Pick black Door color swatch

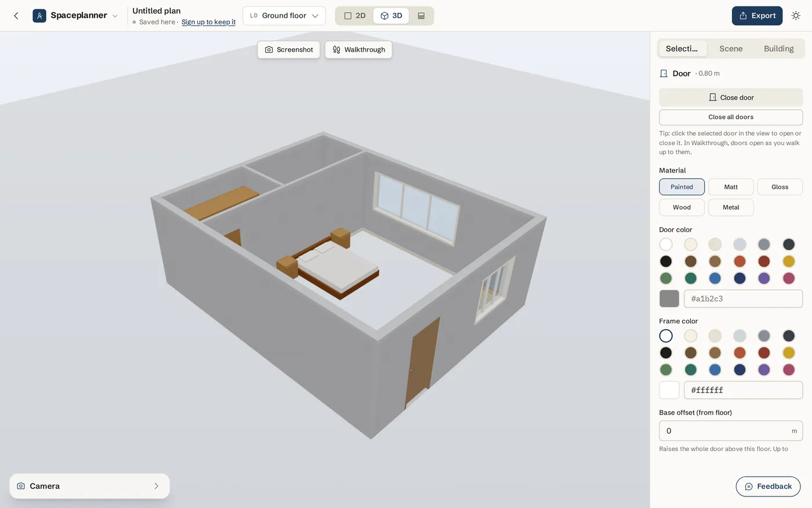[666, 261]
